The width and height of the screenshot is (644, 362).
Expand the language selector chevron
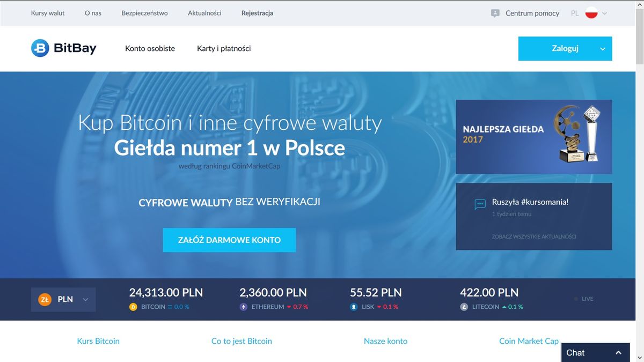[x=604, y=13]
